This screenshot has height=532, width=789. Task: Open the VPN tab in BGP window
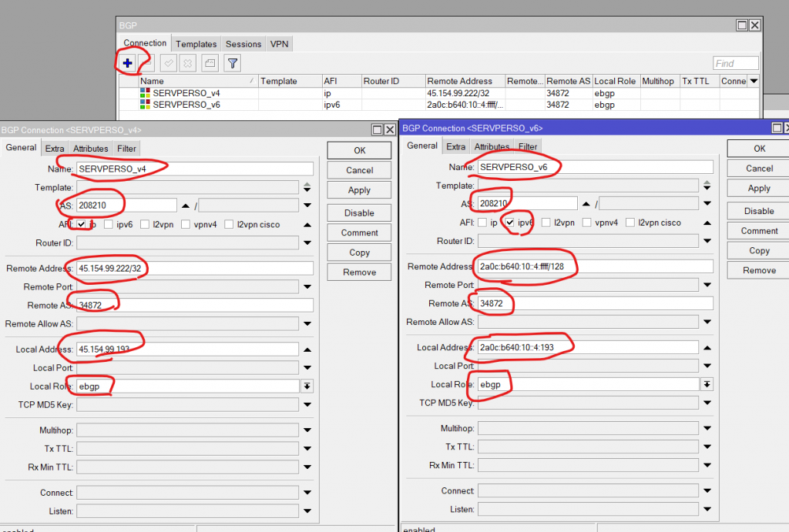coord(279,44)
